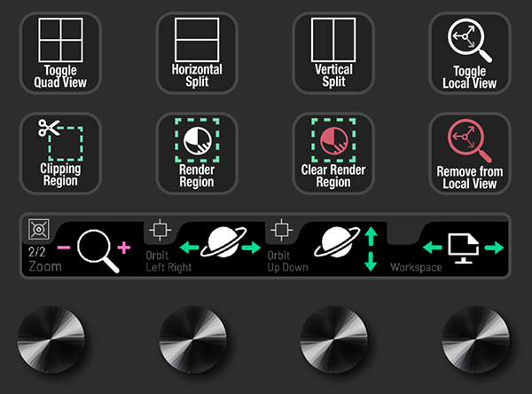Start the Render Region button
This screenshot has height=394, width=532.
(x=197, y=154)
